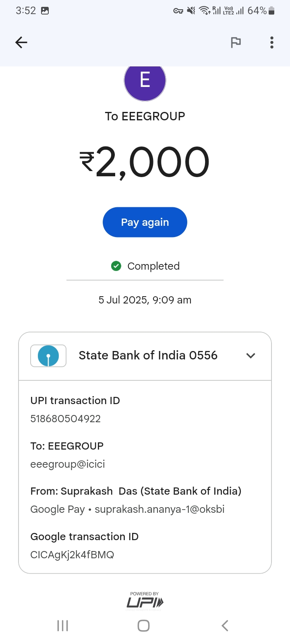Tap the suprakash.ananya-1@oksbi sender address

coord(159,509)
